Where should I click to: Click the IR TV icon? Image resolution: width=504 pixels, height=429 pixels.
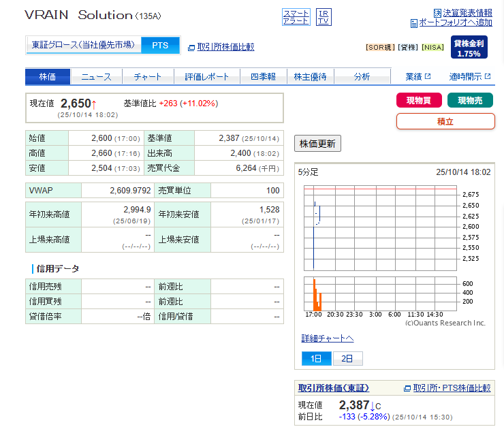[x=324, y=17]
